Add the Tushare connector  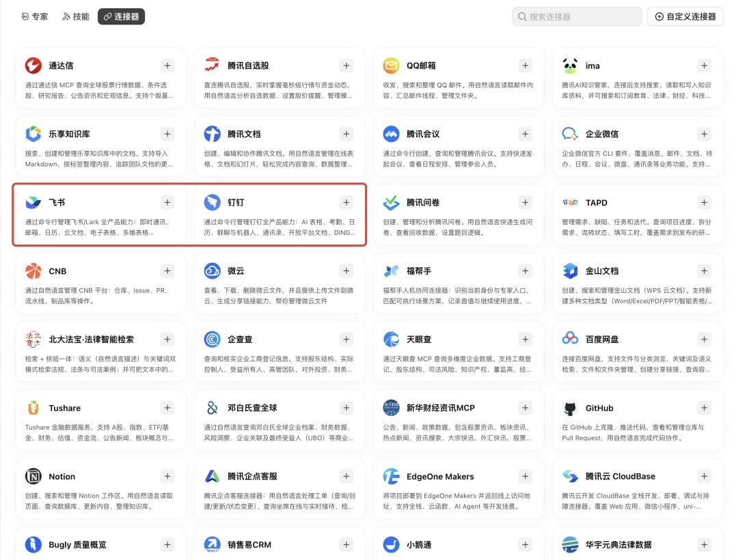pos(167,408)
